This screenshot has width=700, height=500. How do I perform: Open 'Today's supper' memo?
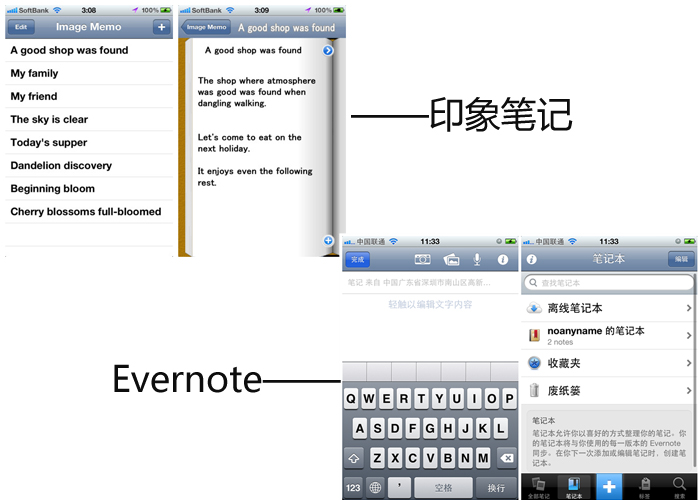coord(89,142)
